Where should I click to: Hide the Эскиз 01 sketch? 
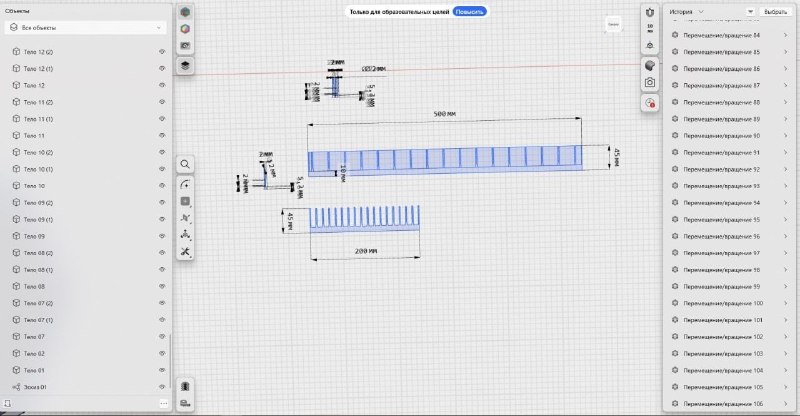[162, 387]
